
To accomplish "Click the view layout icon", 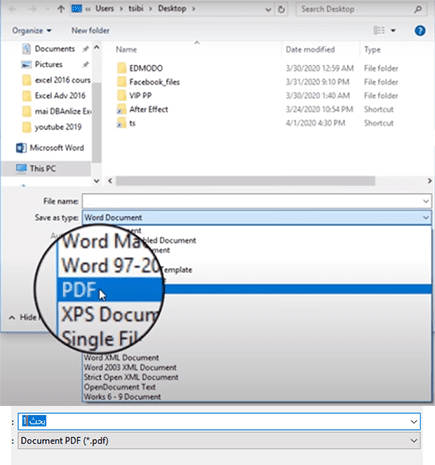I will click(x=379, y=31).
